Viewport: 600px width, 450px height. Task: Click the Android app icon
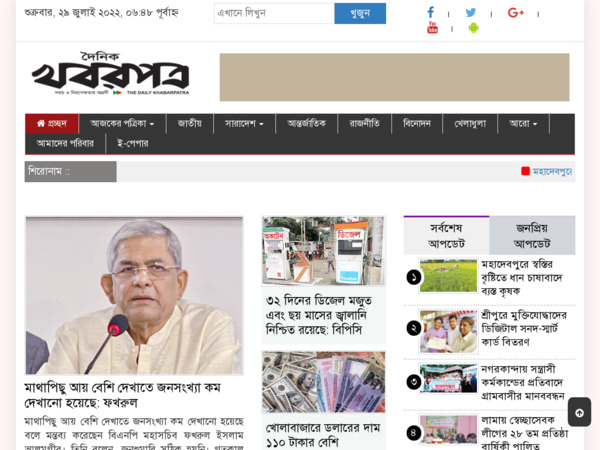pos(473,28)
